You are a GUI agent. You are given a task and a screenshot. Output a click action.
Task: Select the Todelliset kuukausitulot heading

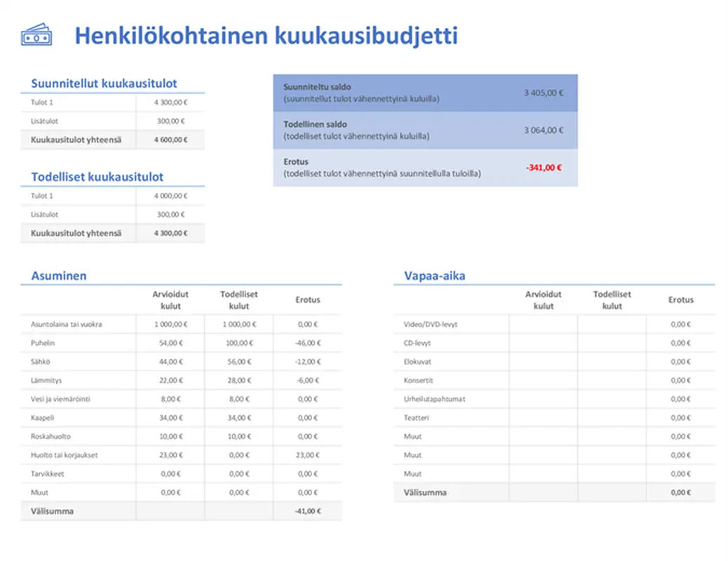coord(97,177)
